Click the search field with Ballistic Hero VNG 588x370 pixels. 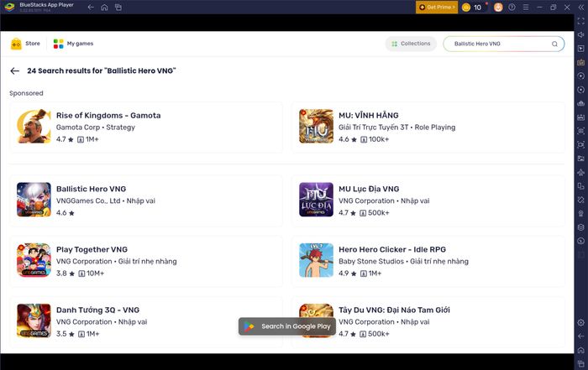[504, 44]
